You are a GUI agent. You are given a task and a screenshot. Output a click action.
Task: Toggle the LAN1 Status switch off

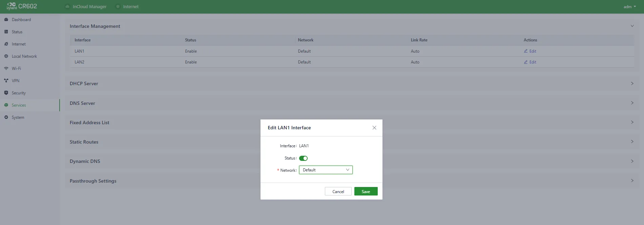pos(303,158)
